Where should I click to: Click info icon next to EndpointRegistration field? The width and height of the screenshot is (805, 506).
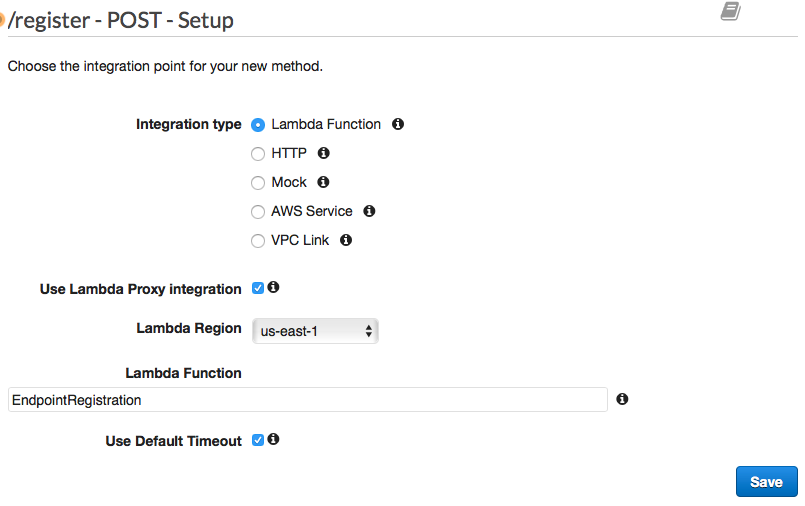[x=622, y=399]
